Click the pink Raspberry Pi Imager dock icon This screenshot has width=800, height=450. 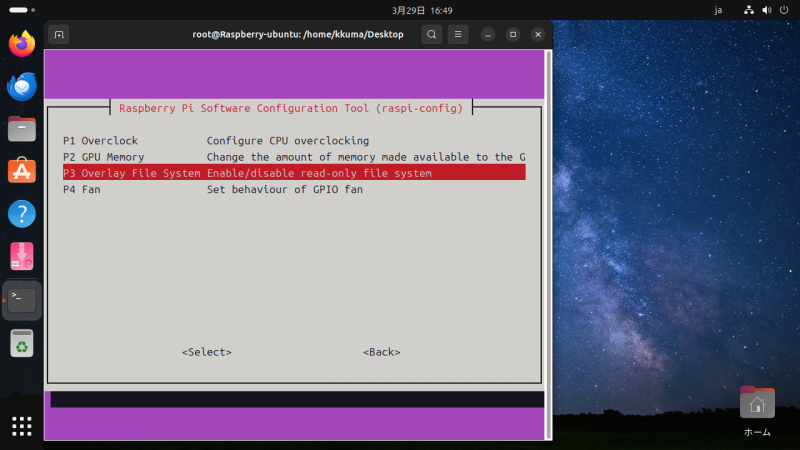point(22,256)
